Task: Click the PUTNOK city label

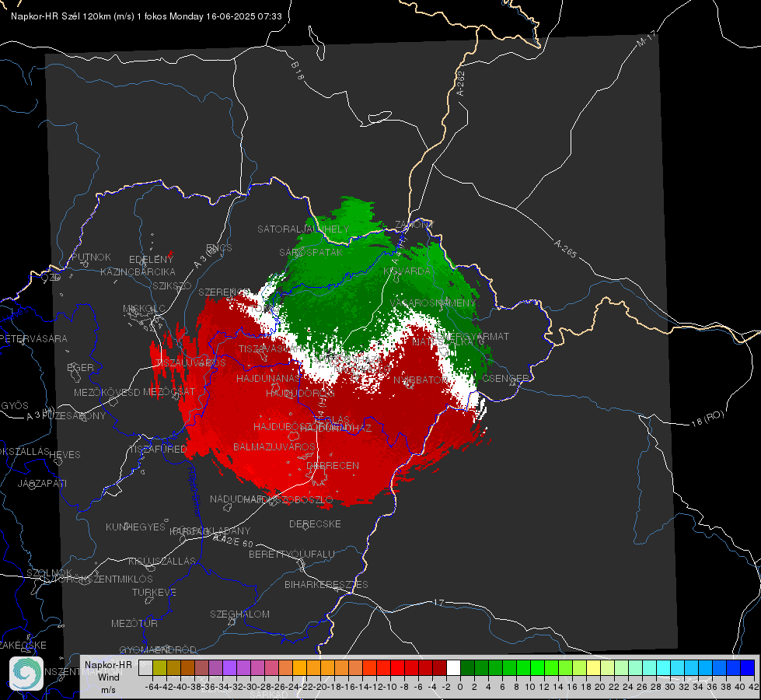Action: [x=91, y=257]
